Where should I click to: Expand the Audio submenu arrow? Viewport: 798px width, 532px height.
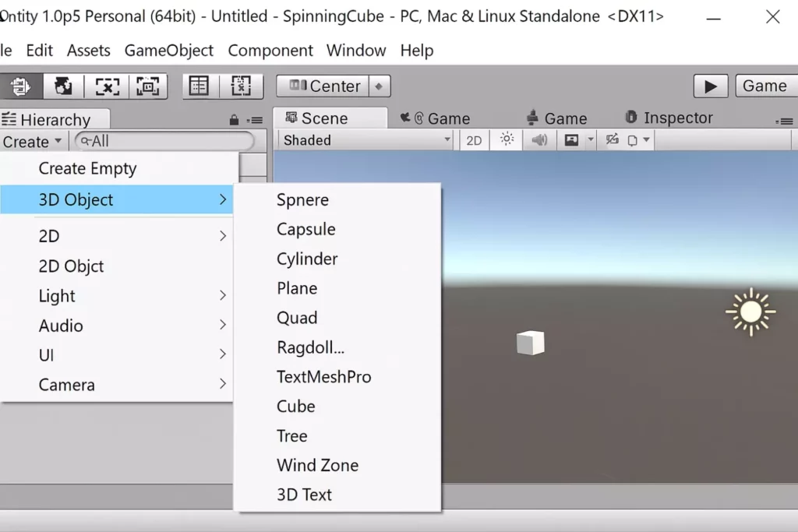[223, 325]
